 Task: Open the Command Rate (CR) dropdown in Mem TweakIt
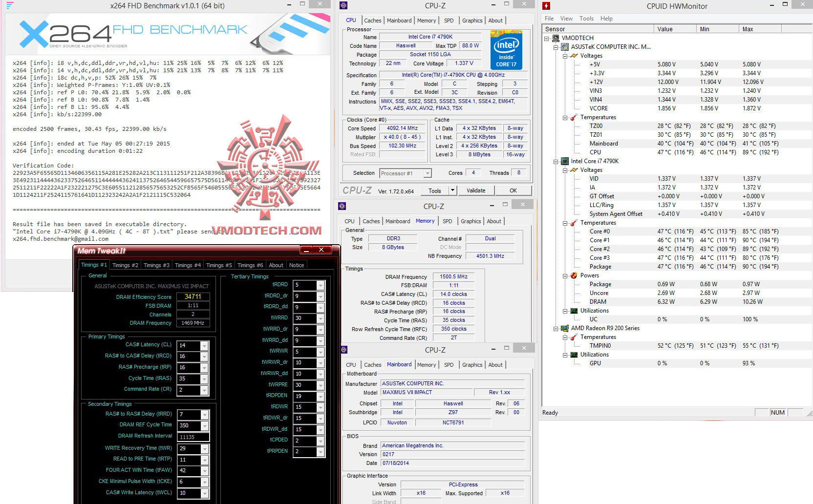204,390
